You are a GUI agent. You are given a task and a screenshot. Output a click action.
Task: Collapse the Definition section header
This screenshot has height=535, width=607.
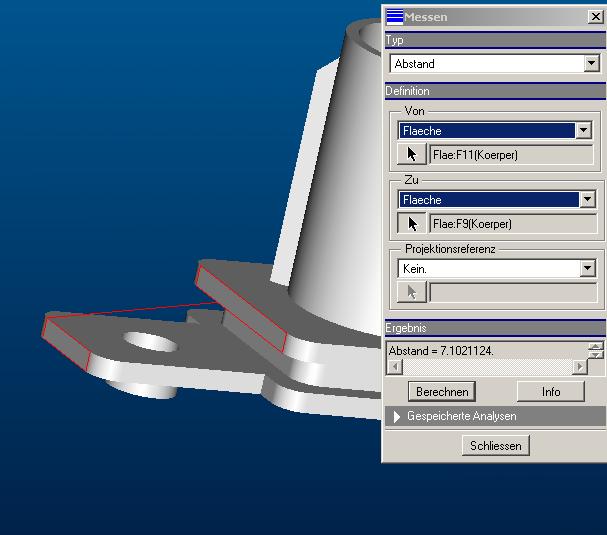[496, 91]
